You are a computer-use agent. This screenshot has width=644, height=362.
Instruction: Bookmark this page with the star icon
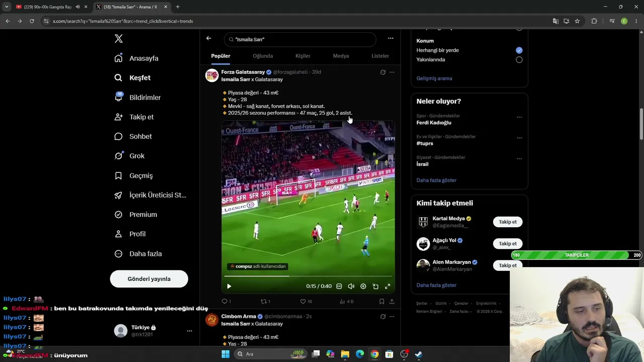coord(577,21)
